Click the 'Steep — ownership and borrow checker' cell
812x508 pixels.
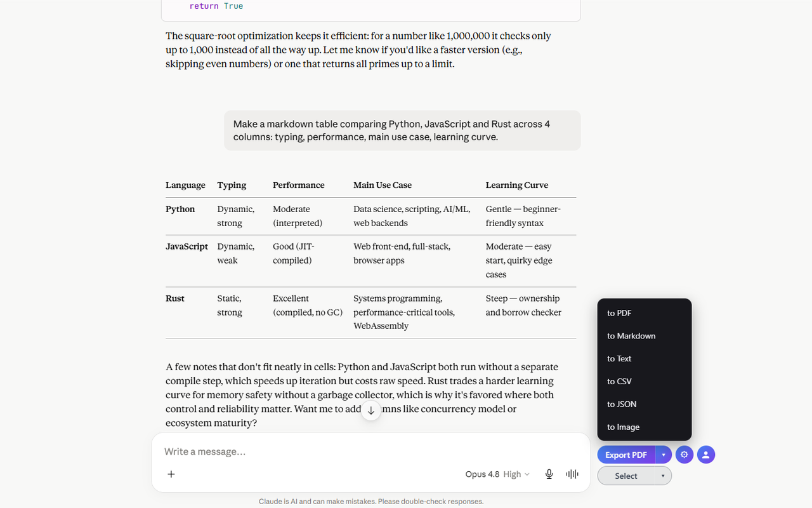[x=523, y=305]
